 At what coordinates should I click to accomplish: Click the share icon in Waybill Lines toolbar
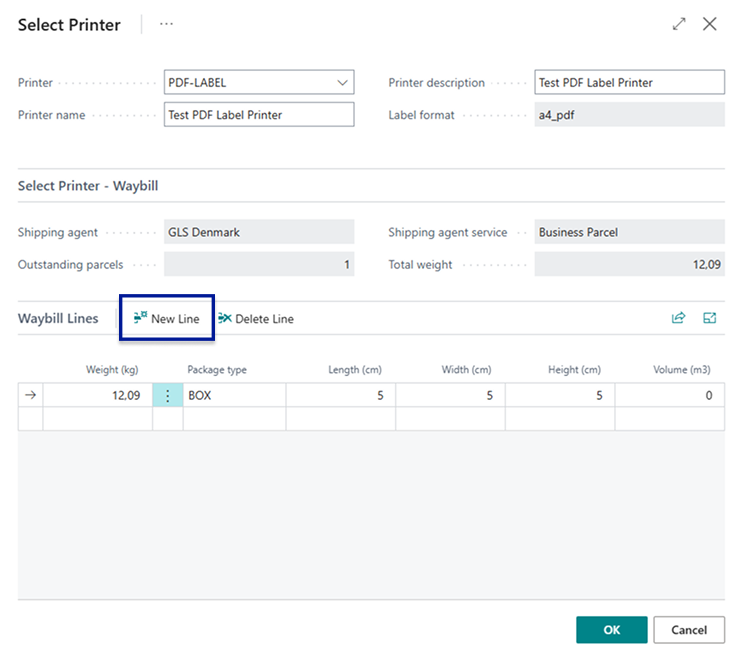678,318
